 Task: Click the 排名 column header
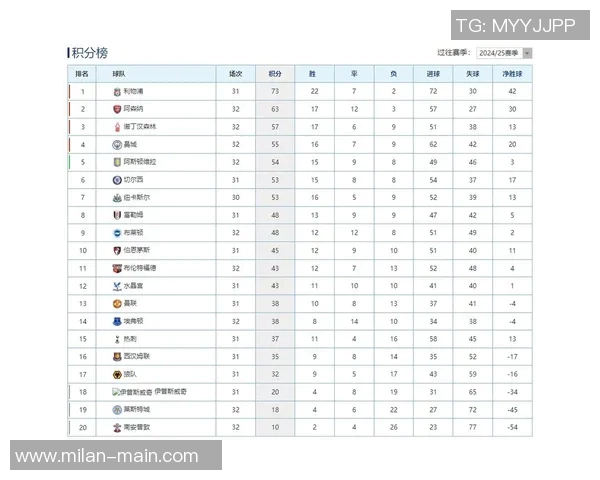coord(82,74)
